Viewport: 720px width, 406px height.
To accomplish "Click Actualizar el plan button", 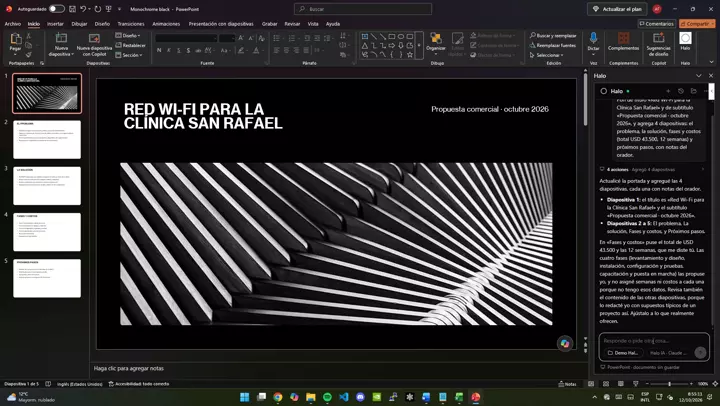I will (617, 9).
